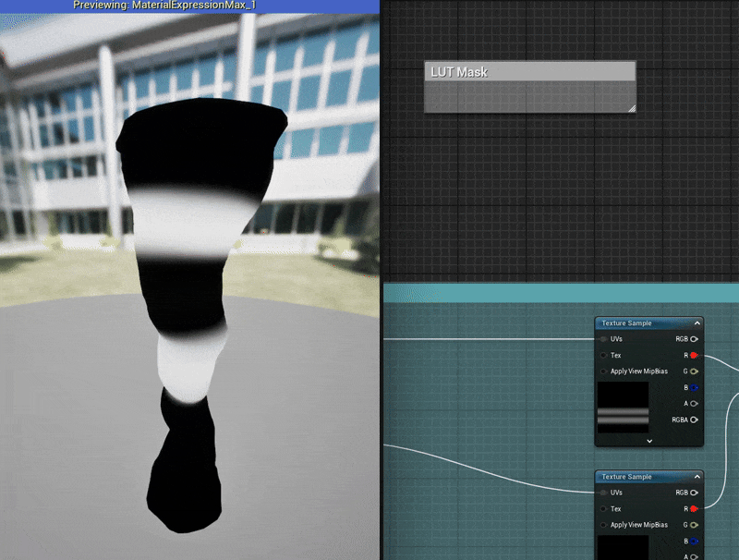Click the A output pin on upper Texture Sample

pyautogui.click(x=694, y=404)
